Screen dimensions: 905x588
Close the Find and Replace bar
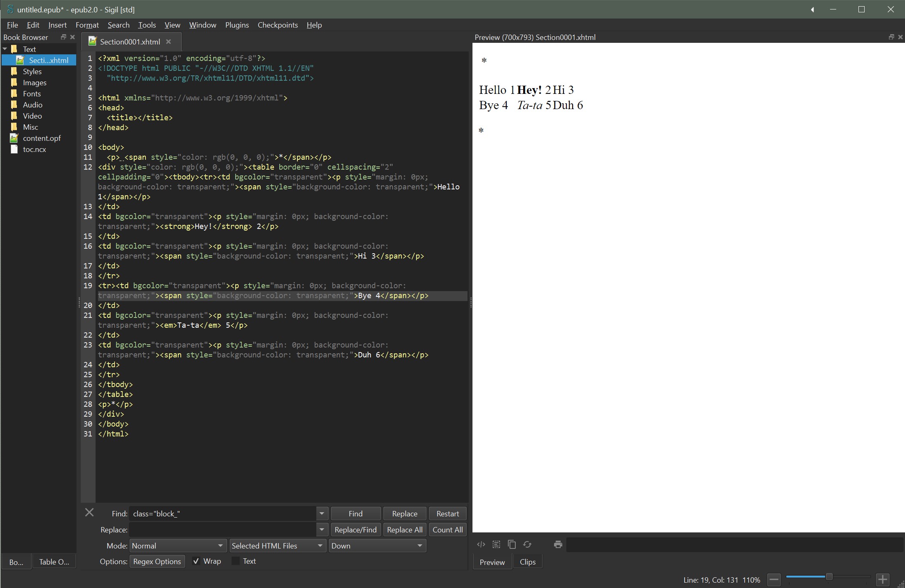tap(89, 512)
